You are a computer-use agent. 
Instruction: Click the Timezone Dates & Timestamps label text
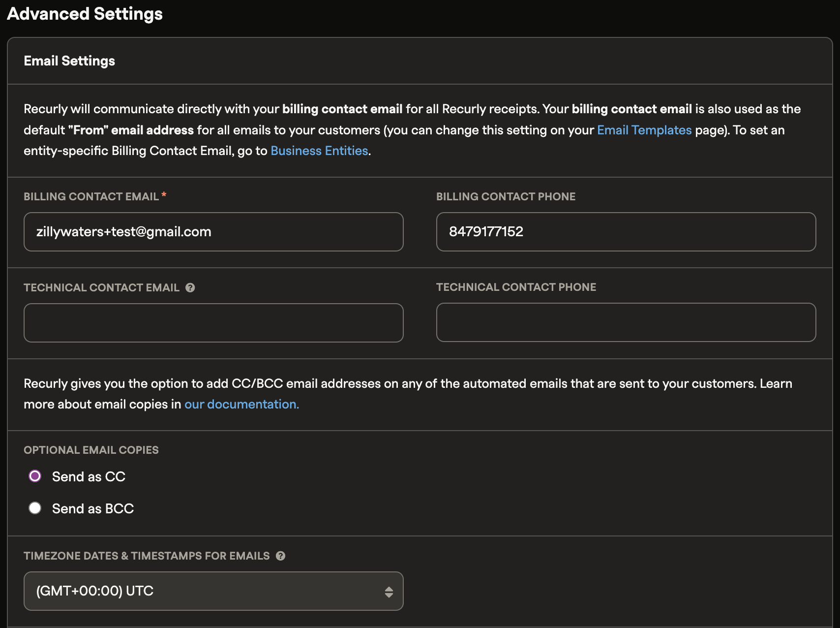coord(147,556)
